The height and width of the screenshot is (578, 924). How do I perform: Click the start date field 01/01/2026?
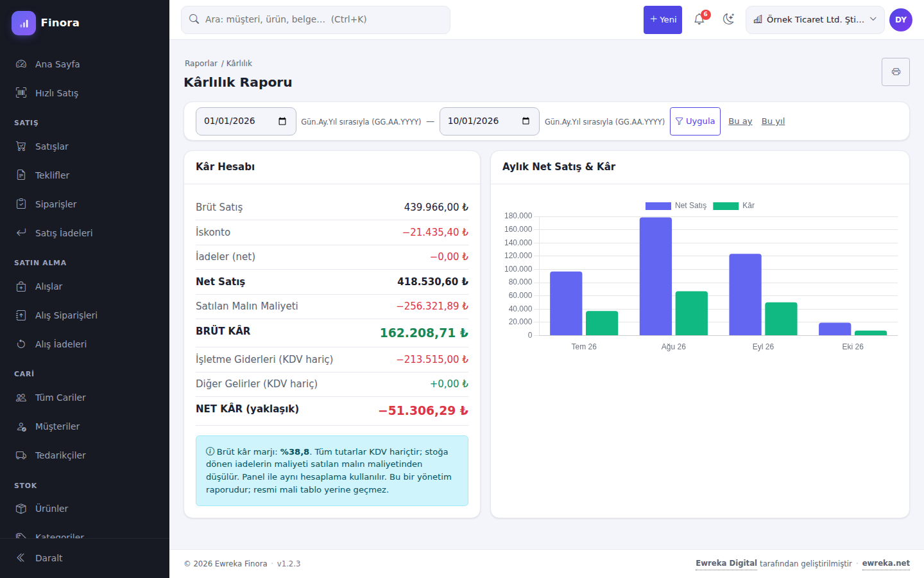tap(246, 121)
